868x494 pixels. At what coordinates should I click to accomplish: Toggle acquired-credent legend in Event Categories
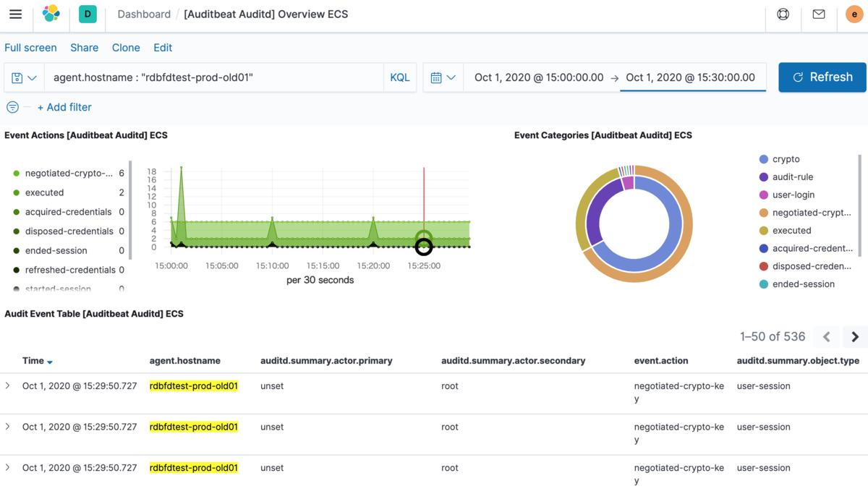[806, 248]
